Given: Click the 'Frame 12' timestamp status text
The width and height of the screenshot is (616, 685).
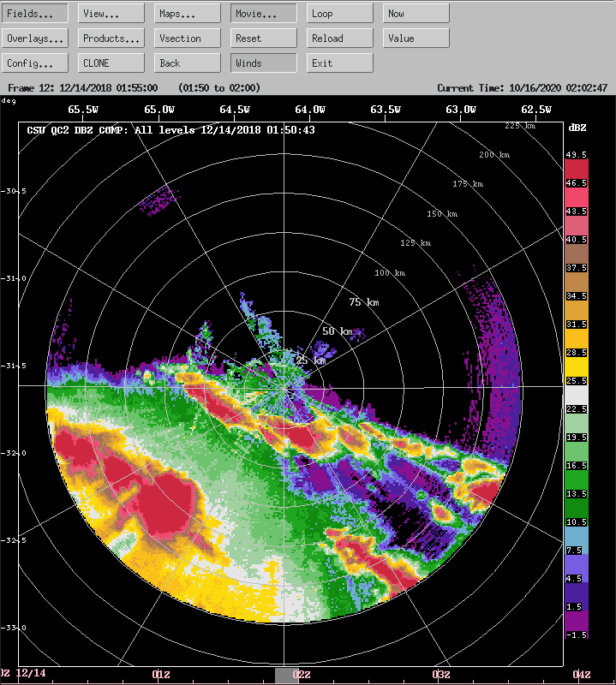Looking at the screenshot, I should pos(82,88).
